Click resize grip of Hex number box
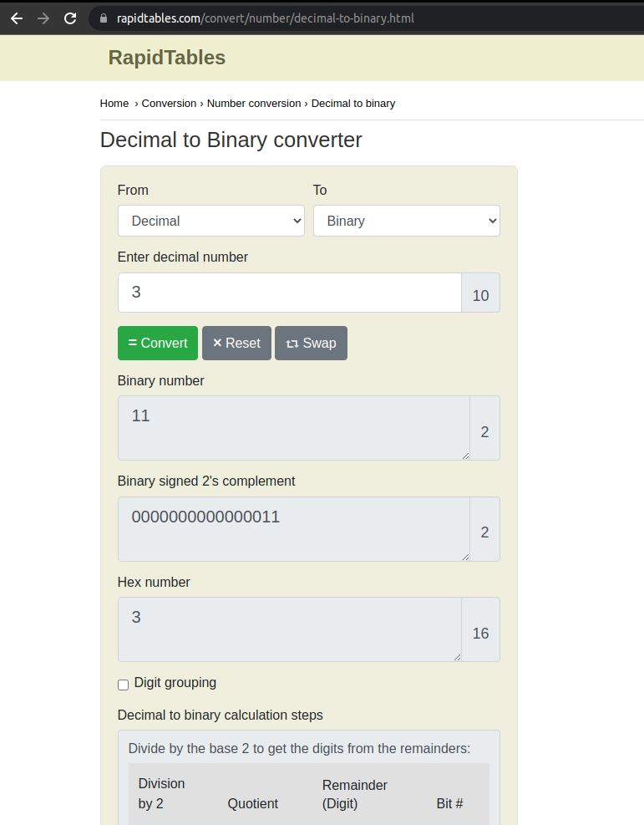Viewport: 644px width, 825px height. click(x=456, y=656)
